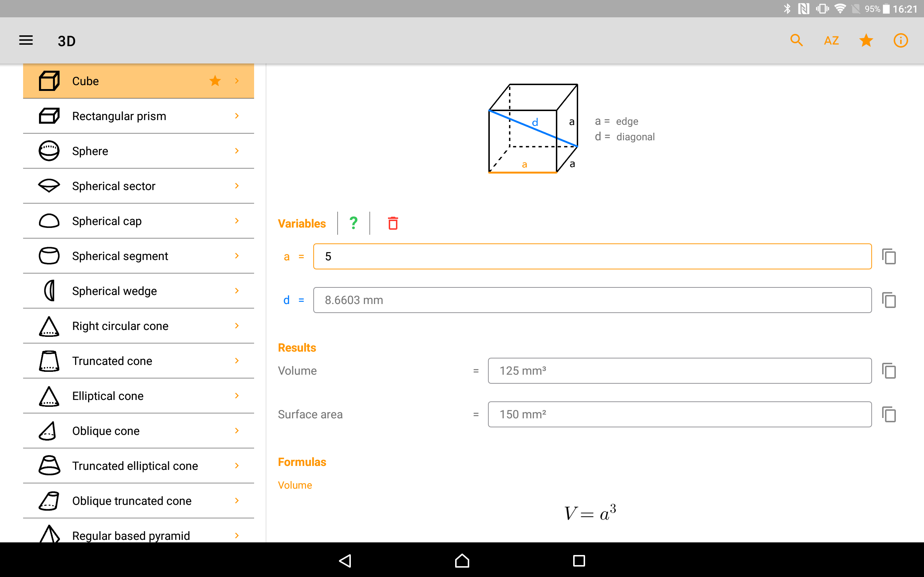Image resolution: width=924 pixels, height=577 pixels.
Task: Open the info circle icon
Action: point(900,40)
